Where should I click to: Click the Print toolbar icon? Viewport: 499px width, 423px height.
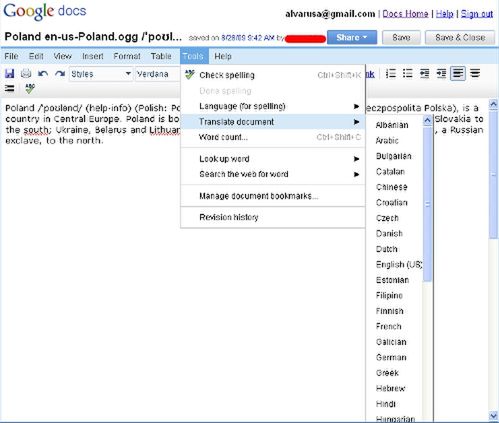[x=26, y=74]
